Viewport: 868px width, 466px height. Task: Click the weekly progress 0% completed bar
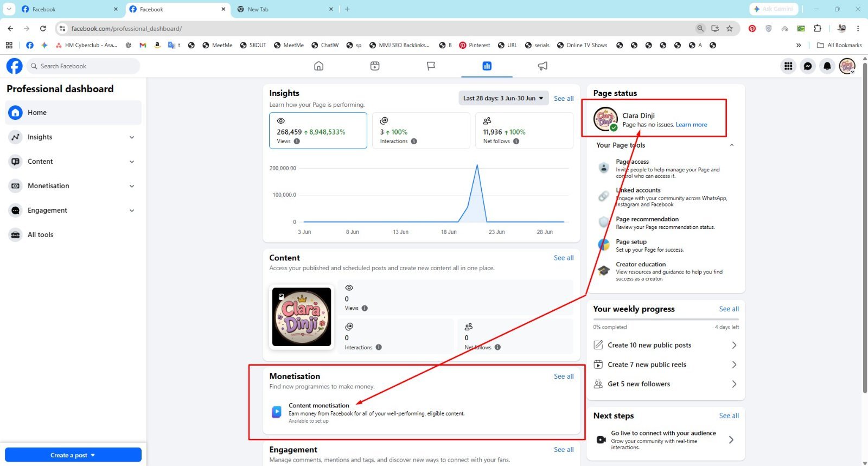(x=666, y=320)
